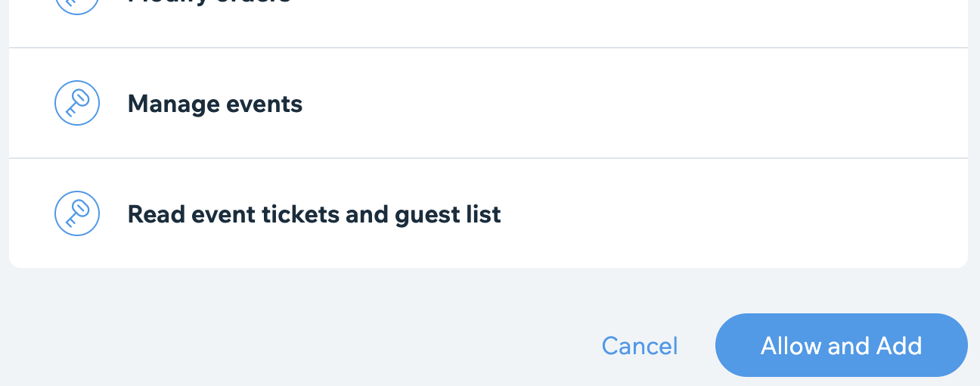980x386 pixels.
Task: Click the blank area of the Read event tickets row
Action: (x=718, y=214)
